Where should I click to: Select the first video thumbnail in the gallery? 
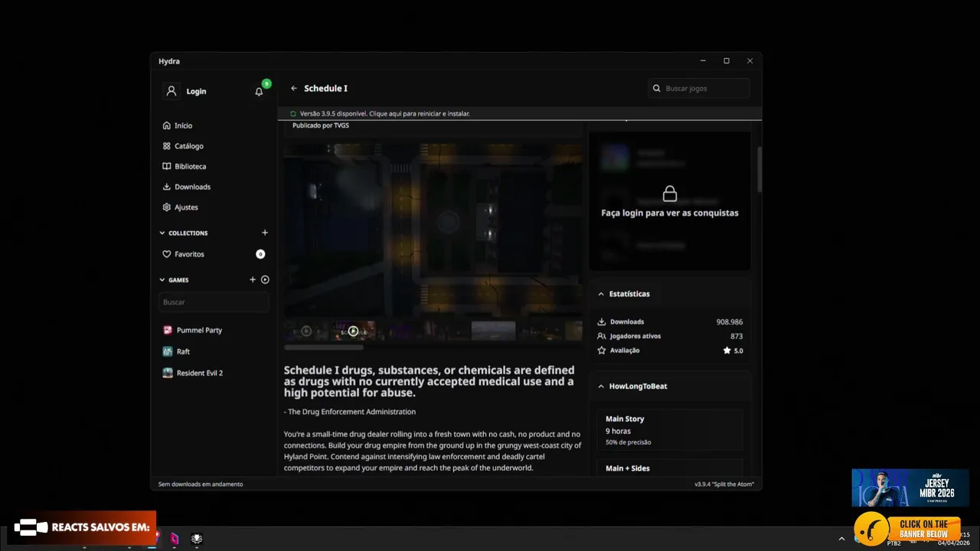click(306, 331)
